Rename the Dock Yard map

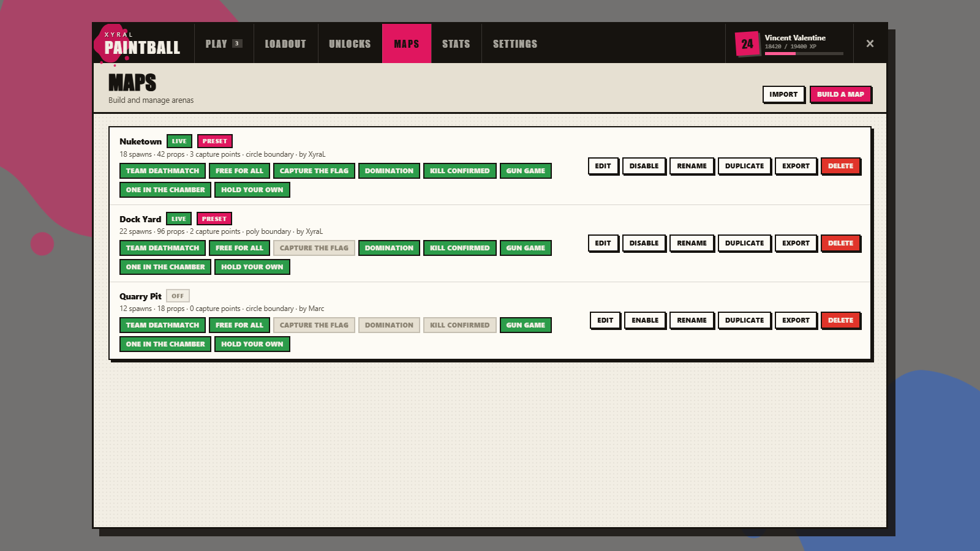coord(692,243)
